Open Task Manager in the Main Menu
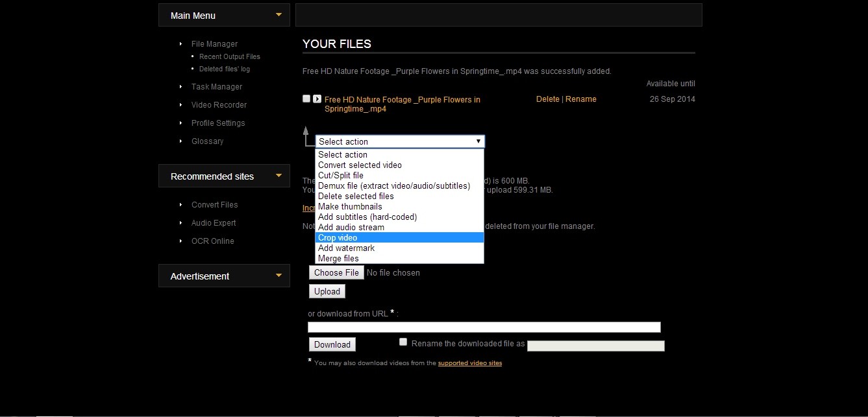Screen dimensions: 868x417 tap(217, 87)
